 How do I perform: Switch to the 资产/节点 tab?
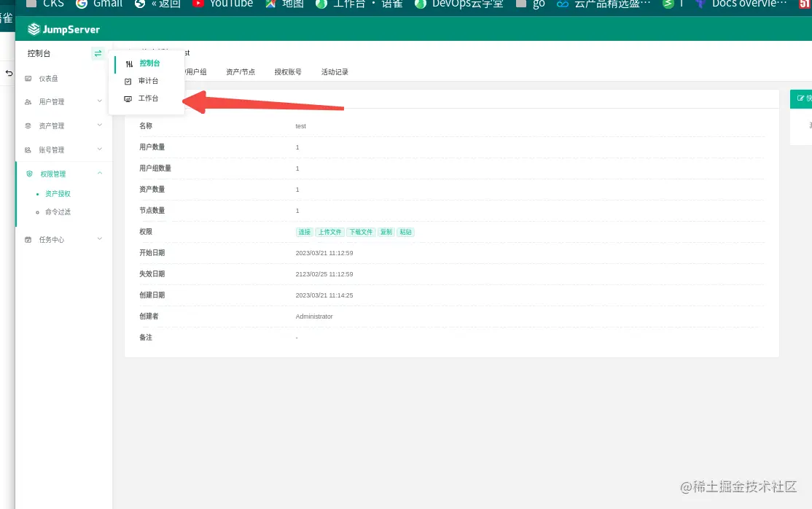(x=241, y=72)
